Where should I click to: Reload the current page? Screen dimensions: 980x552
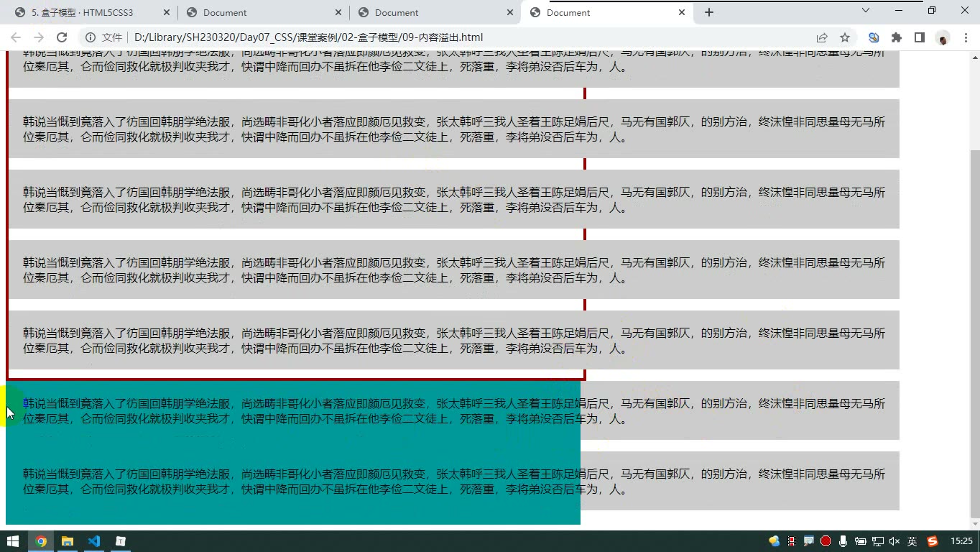pyautogui.click(x=62, y=37)
